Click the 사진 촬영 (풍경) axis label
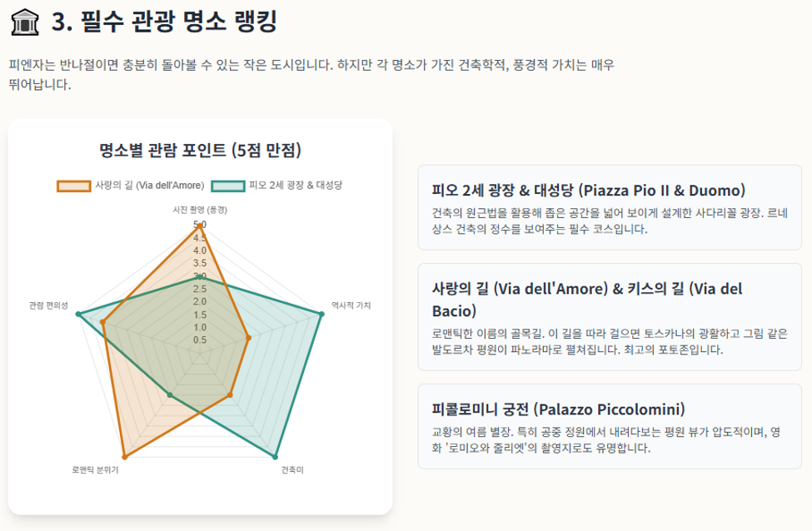Viewport: 812px width, 531px height. [200, 210]
